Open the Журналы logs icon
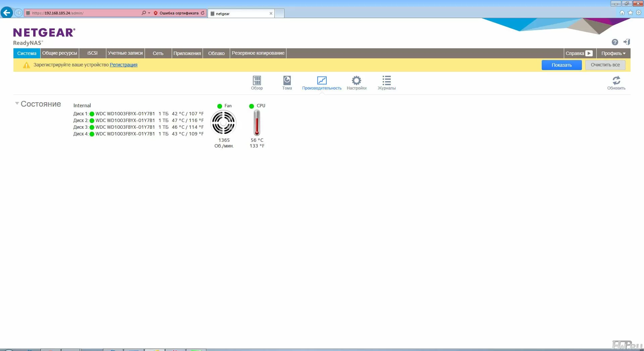Viewport: 644px width, 351px height. [x=386, y=82]
